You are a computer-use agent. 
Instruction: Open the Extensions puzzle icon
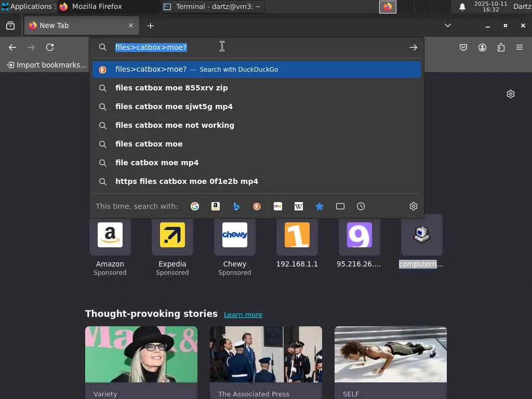[501, 47]
